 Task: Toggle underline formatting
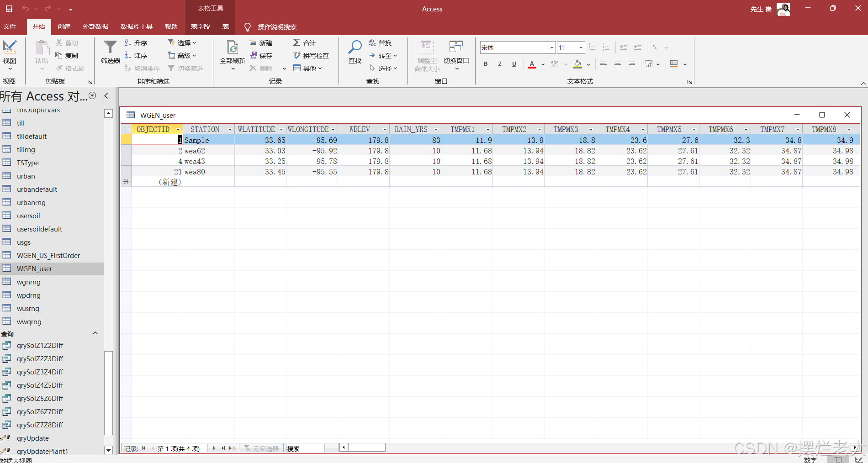pyautogui.click(x=514, y=64)
